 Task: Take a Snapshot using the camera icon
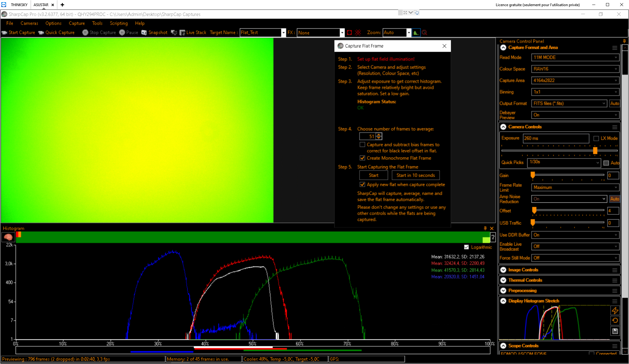144,33
